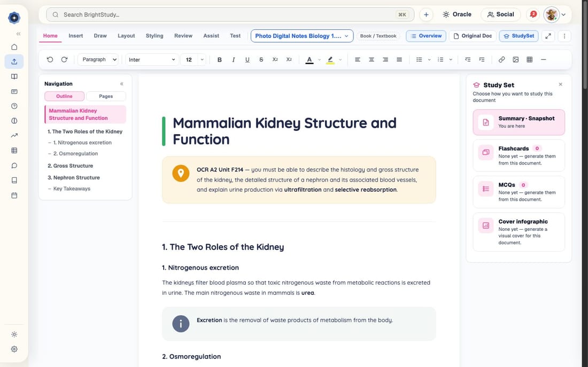
Task: Open settings gear in sidebar
Action: (14, 349)
